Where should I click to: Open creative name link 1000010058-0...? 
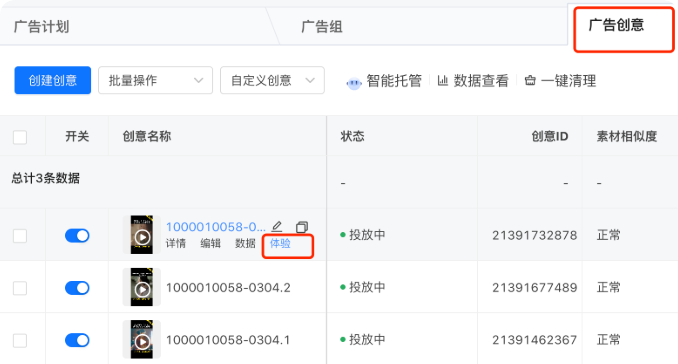(216, 227)
